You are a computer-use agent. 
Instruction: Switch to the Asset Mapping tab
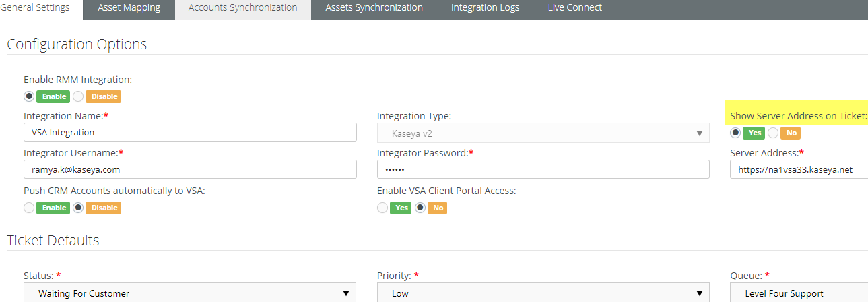(129, 8)
